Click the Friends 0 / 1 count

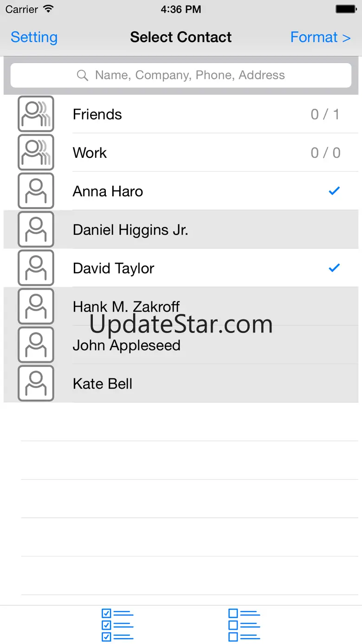click(325, 114)
